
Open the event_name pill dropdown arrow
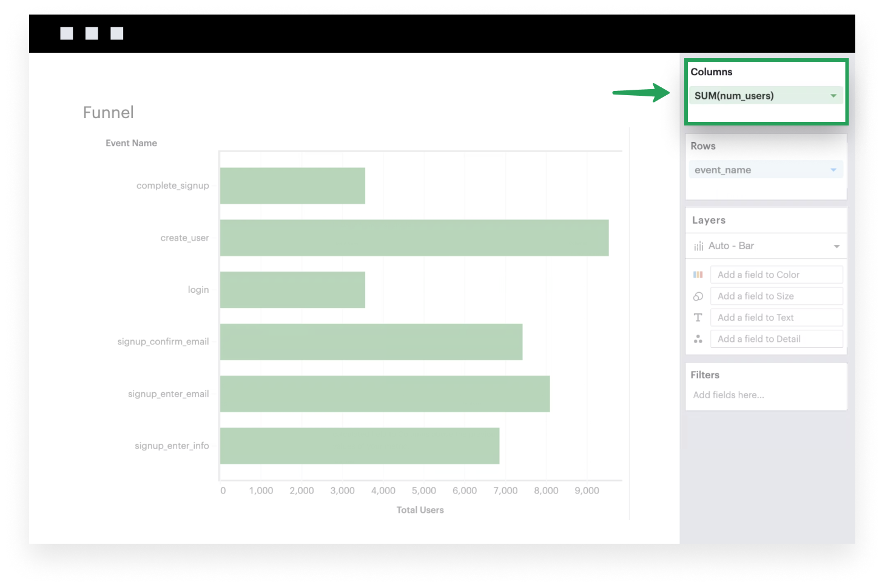(833, 170)
